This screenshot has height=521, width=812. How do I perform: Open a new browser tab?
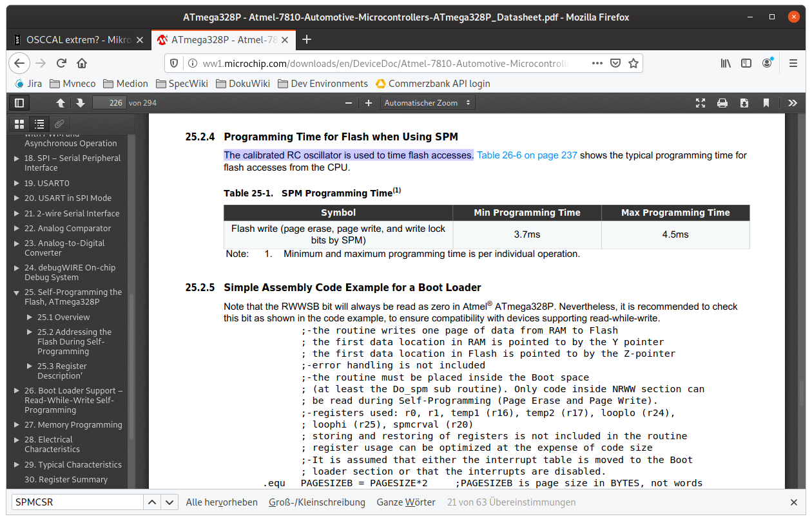click(x=307, y=39)
